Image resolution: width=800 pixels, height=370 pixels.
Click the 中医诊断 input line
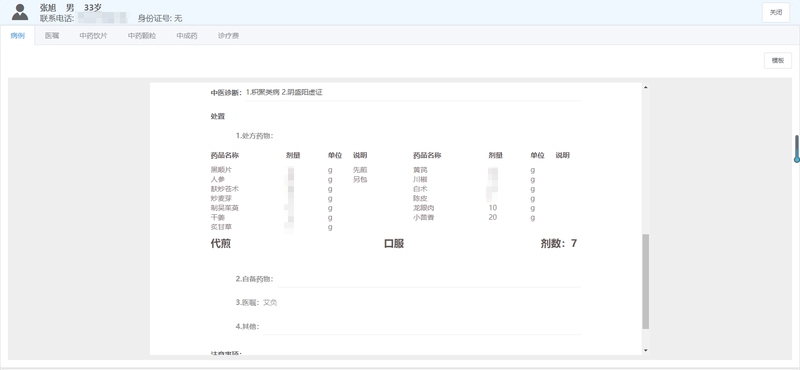(413, 93)
